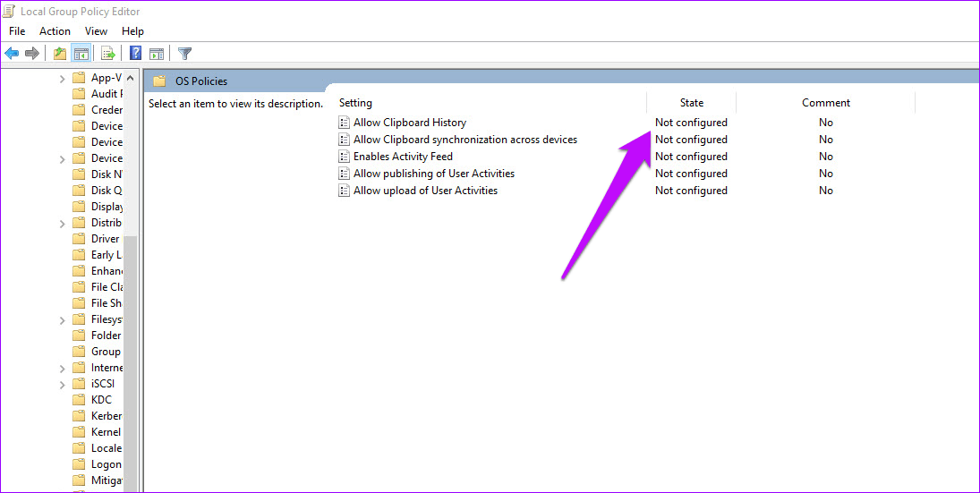Go up one level with folder icon
This screenshot has width=980, height=493.
[x=59, y=54]
